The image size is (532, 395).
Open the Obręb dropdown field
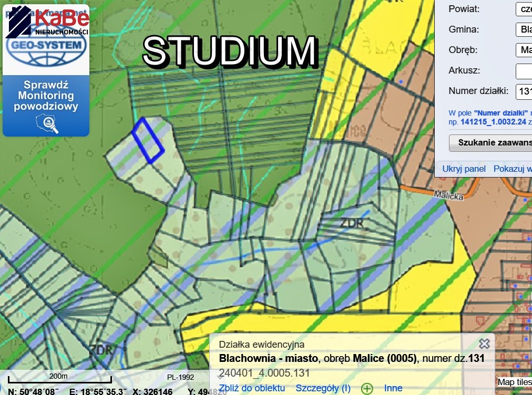524,50
